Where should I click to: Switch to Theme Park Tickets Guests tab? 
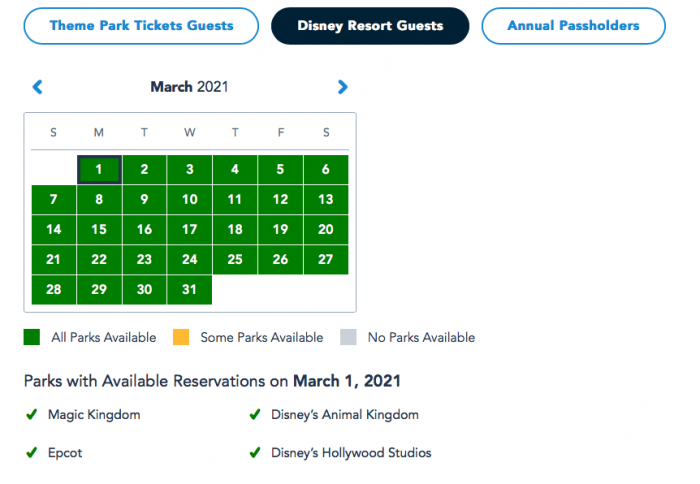[x=141, y=25]
